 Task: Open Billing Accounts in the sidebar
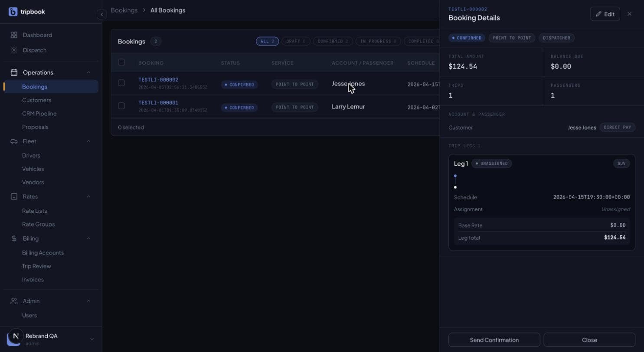[43, 253]
